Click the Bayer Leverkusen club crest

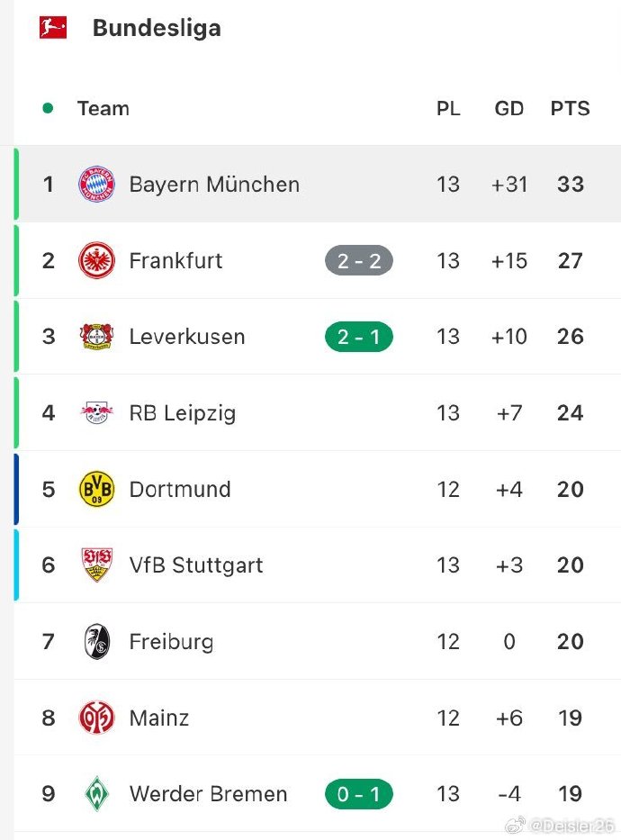[96, 337]
